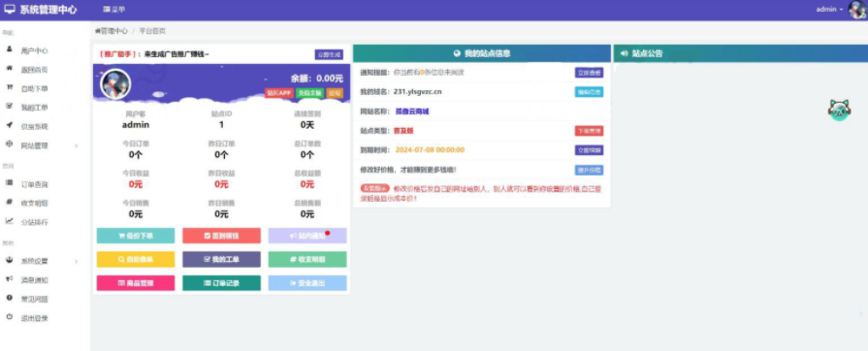The width and height of the screenshot is (868, 351).
Task: Click the 平台首页 breadcrumb item
Action: pos(152,31)
